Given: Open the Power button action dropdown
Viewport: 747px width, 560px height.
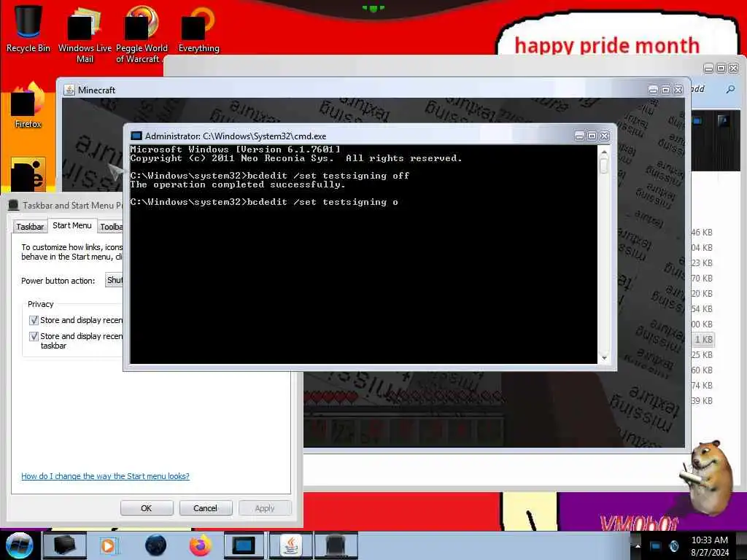Looking at the screenshot, I should click(x=114, y=280).
